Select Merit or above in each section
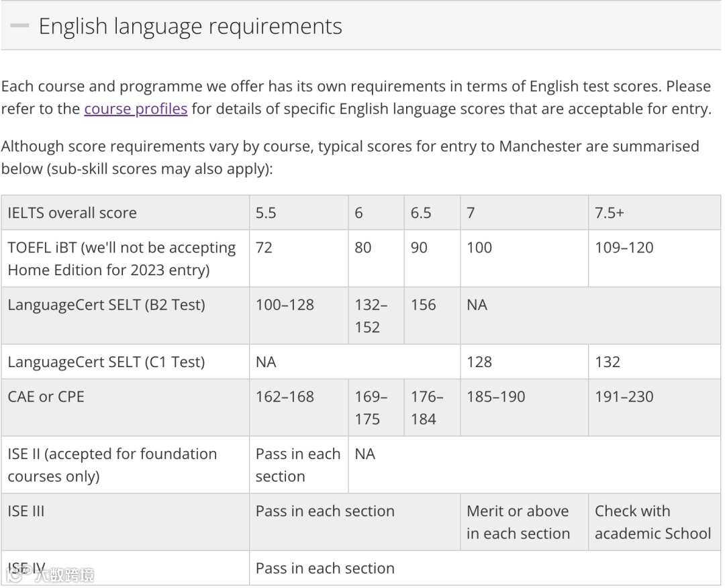 (x=518, y=522)
